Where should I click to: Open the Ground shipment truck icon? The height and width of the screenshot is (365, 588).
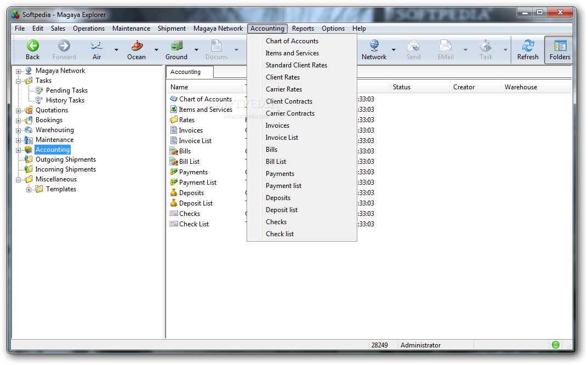176,46
